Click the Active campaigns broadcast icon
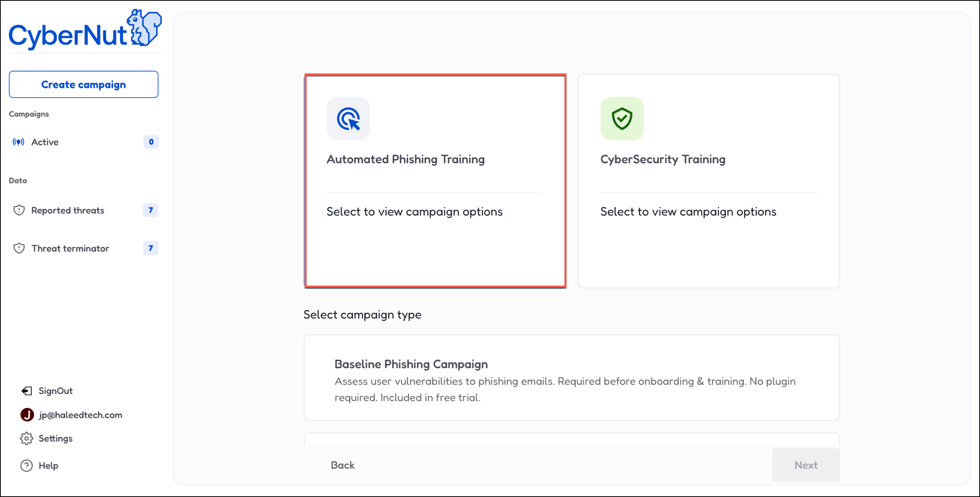This screenshot has width=980, height=497. click(x=18, y=142)
